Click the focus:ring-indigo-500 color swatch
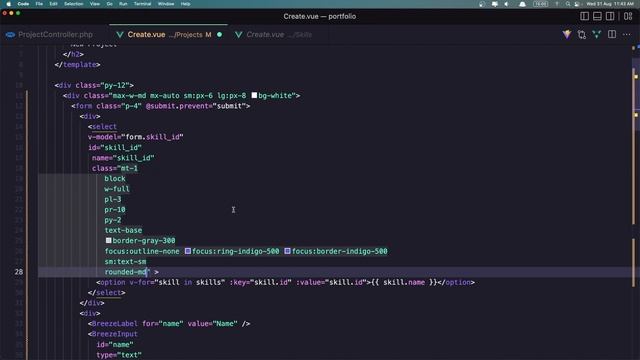The width and height of the screenshot is (640, 360). pyautogui.click(x=188, y=251)
